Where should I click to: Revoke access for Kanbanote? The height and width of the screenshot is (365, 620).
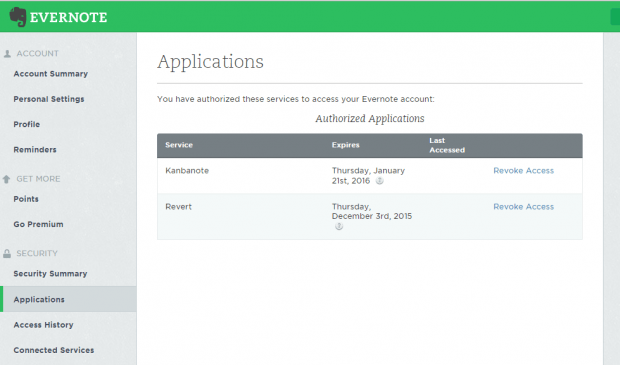point(524,171)
